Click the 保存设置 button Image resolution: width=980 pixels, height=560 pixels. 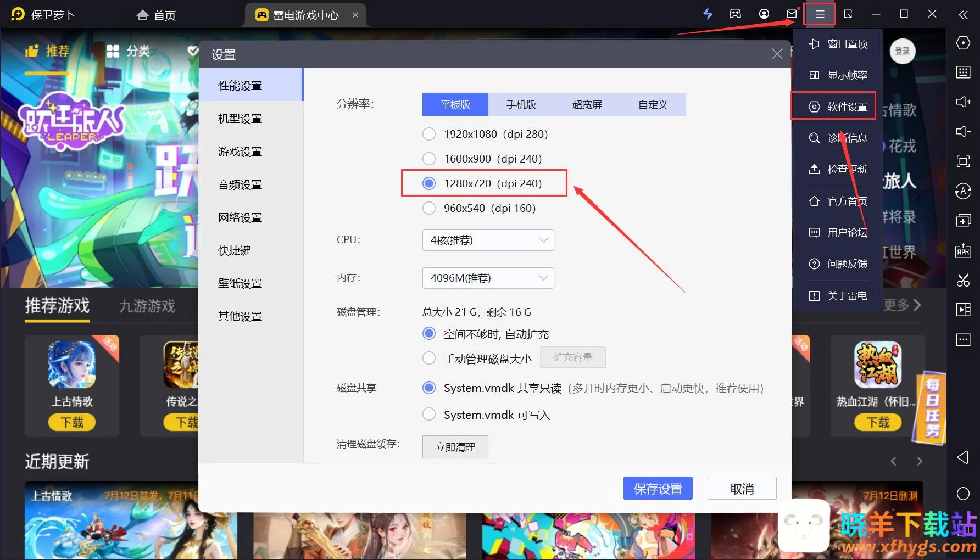pyautogui.click(x=658, y=488)
